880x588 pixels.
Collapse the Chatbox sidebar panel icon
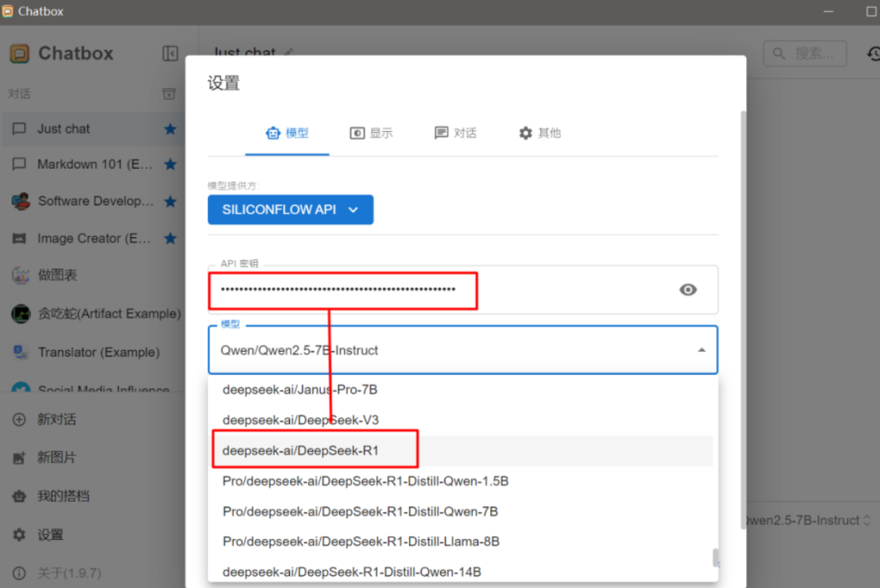pos(170,53)
